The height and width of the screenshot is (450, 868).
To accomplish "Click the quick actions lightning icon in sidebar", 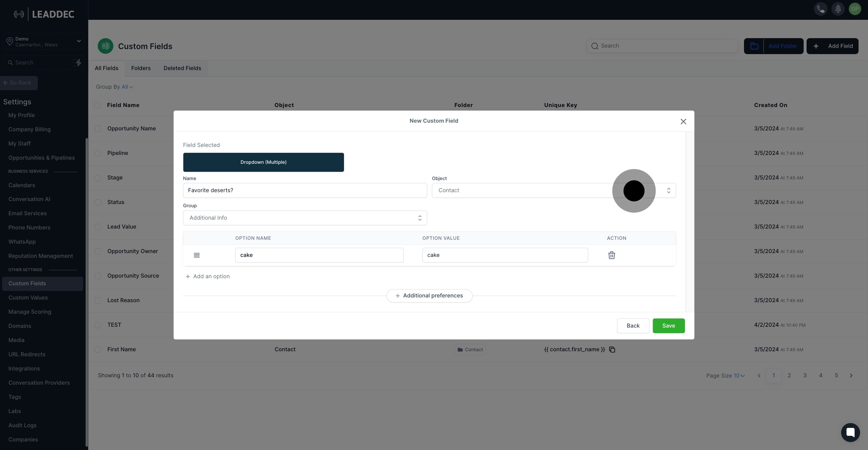I will click(77, 63).
